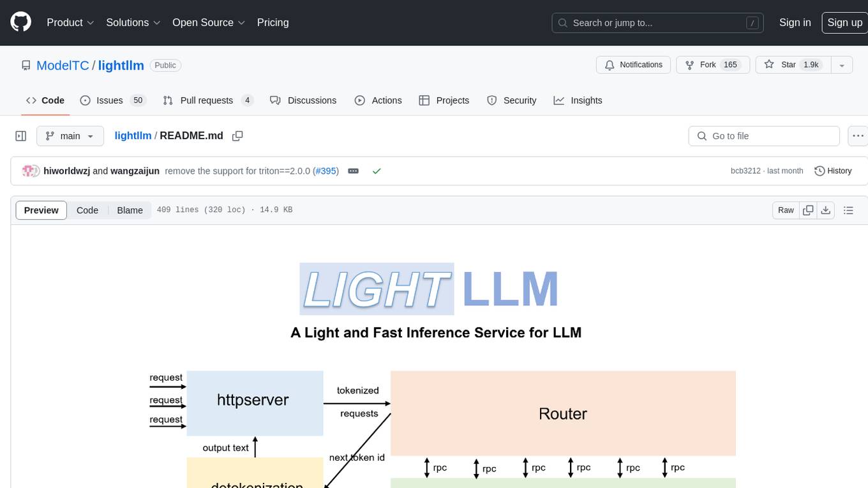
Task: Switch to the Discussions tab
Action: (303, 100)
